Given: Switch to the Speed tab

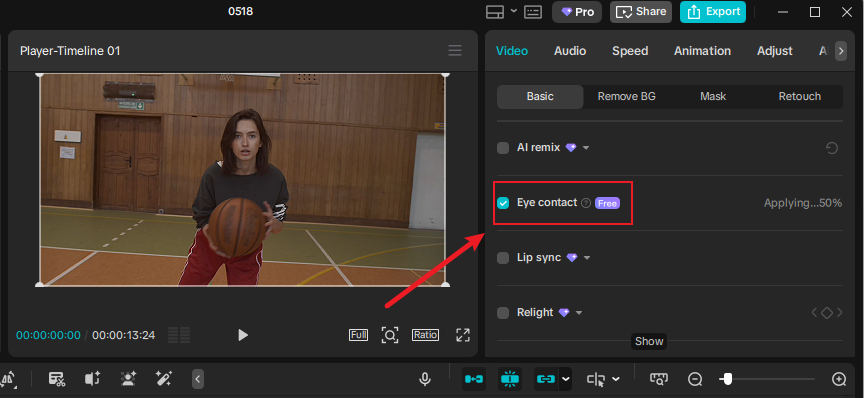Looking at the screenshot, I should (630, 51).
